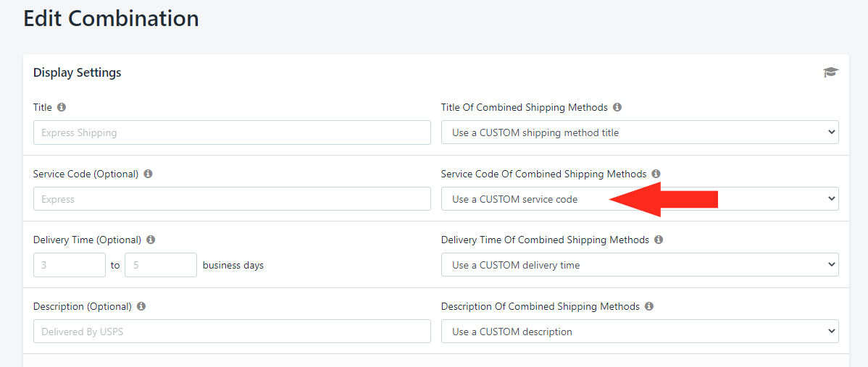
Task: Click info icon beside Delivery Time Of Combined Shipping Methods
Action: pos(658,240)
